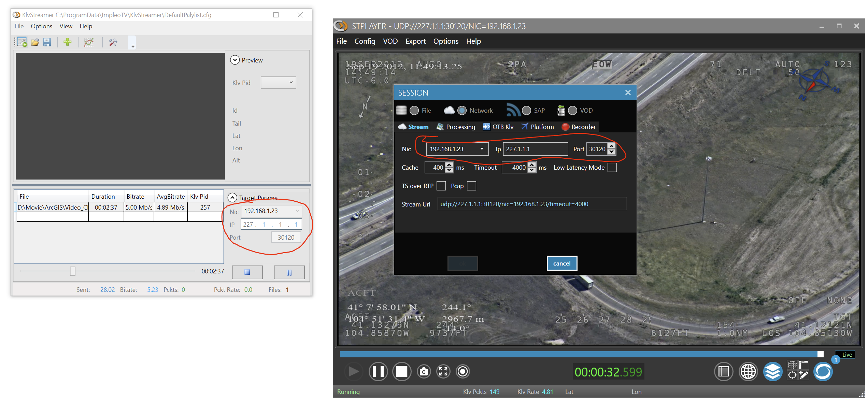Click the save diskette icon in KlvStreamer toolbar

tap(47, 42)
